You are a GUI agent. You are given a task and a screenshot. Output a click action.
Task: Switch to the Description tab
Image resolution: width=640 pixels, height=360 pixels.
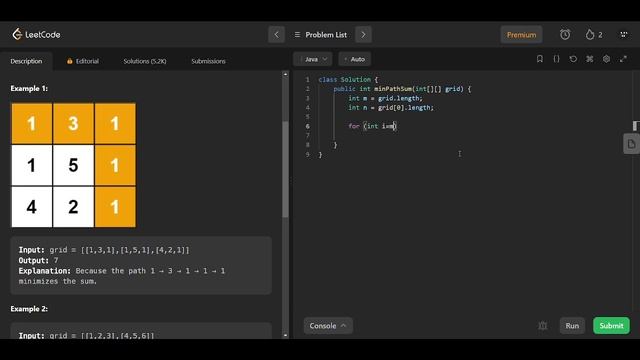coord(26,61)
